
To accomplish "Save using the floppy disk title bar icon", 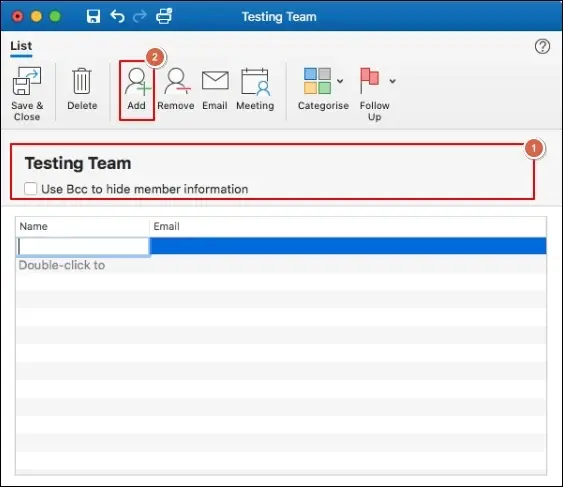I will coord(93,16).
